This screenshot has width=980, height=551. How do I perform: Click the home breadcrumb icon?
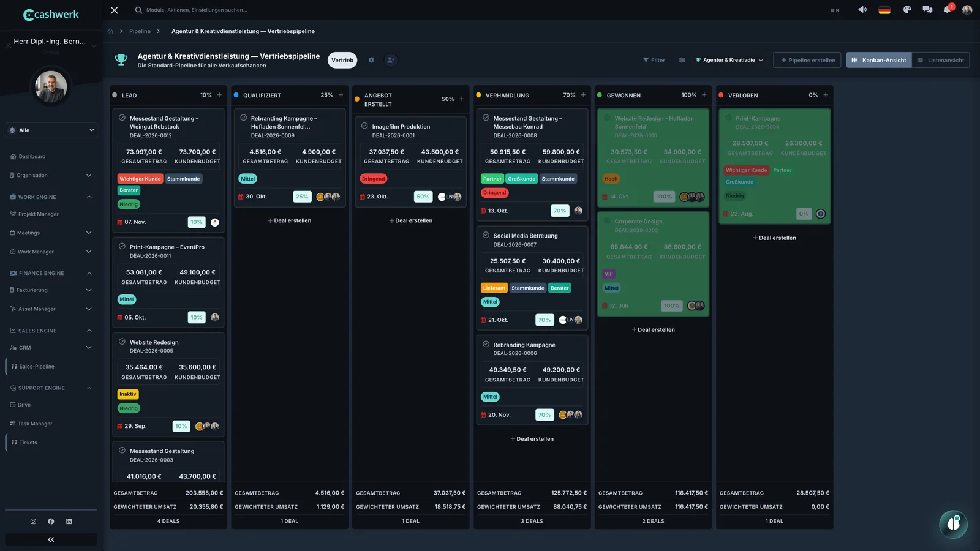[110, 31]
